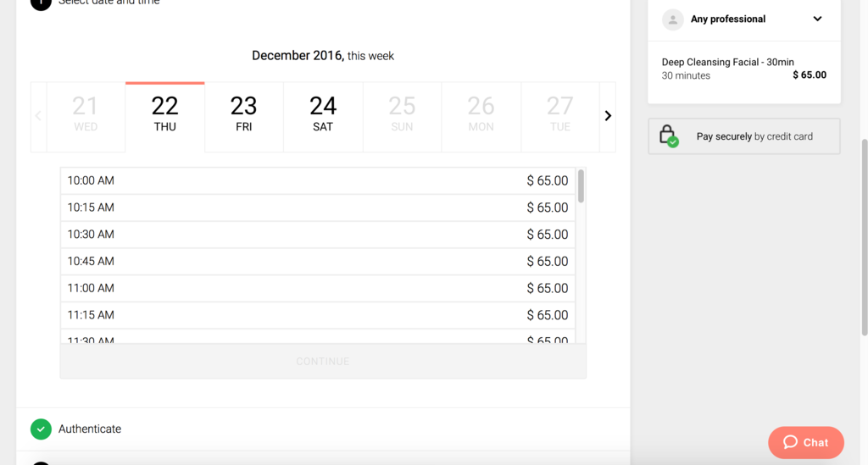
Task: Pick the 10:45 AM appointment slot
Action: (x=318, y=262)
